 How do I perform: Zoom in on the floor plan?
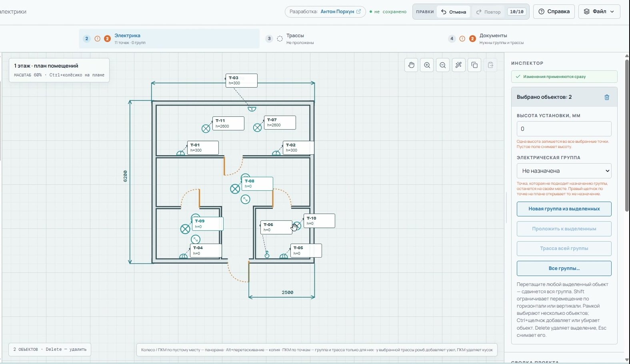[427, 65]
